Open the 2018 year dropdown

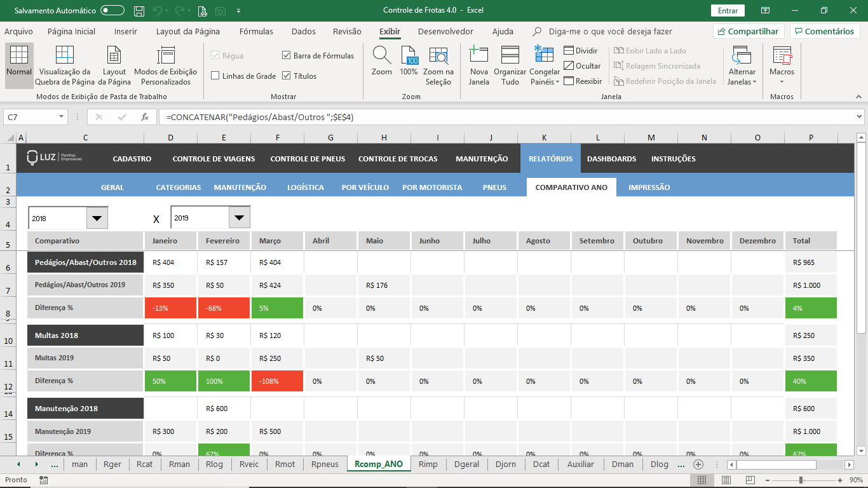point(97,218)
